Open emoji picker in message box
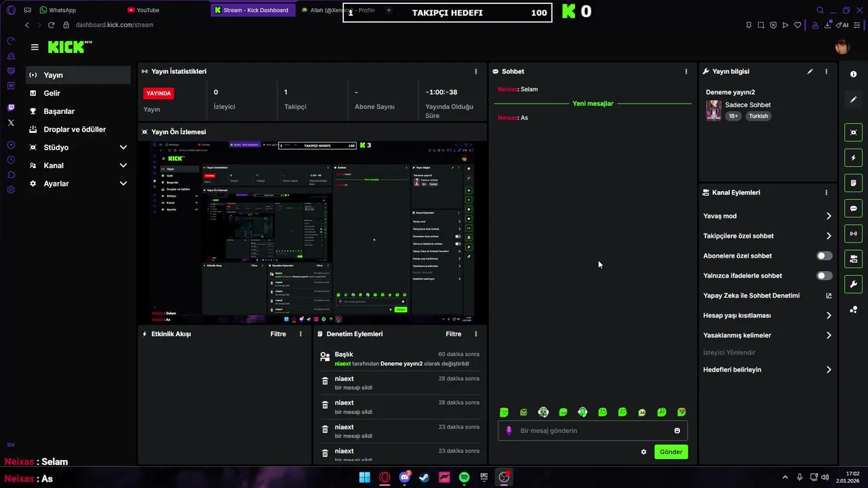 tap(677, 430)
